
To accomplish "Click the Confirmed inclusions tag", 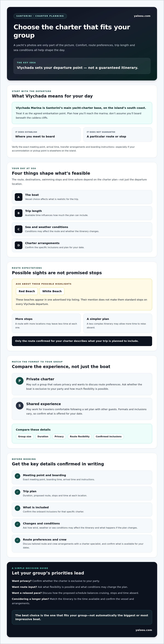I will (x=109, y=436).
